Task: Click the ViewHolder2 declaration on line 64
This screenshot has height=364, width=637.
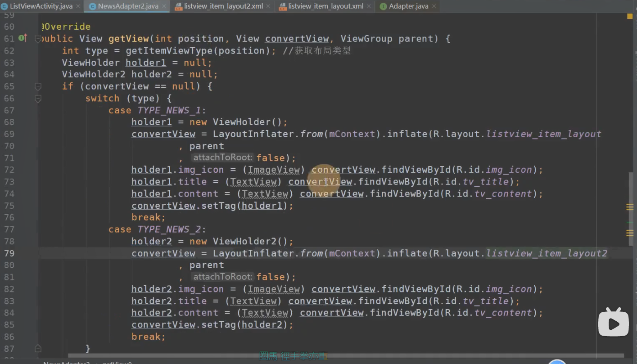Action: pyautogui.click(x=140, y=74)
